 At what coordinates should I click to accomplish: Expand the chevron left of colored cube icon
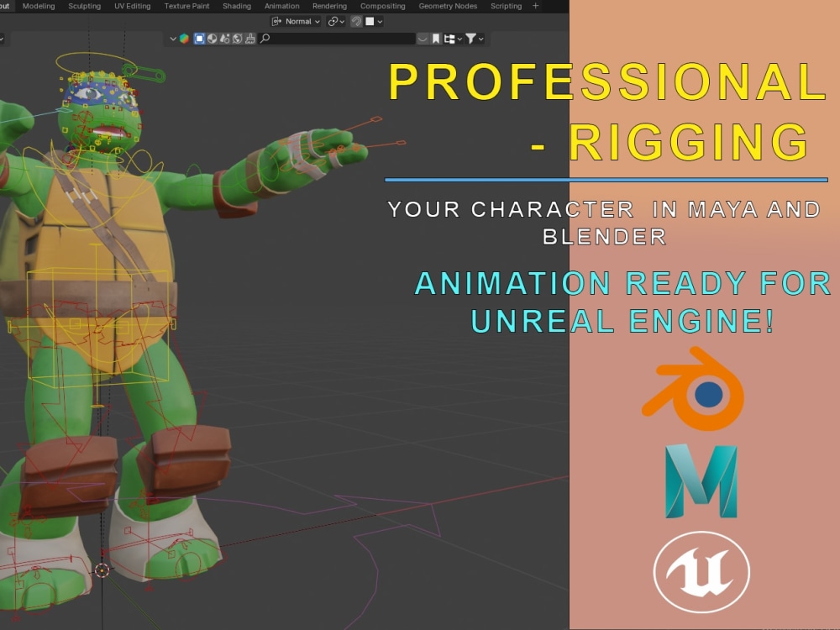click(172, 39)
